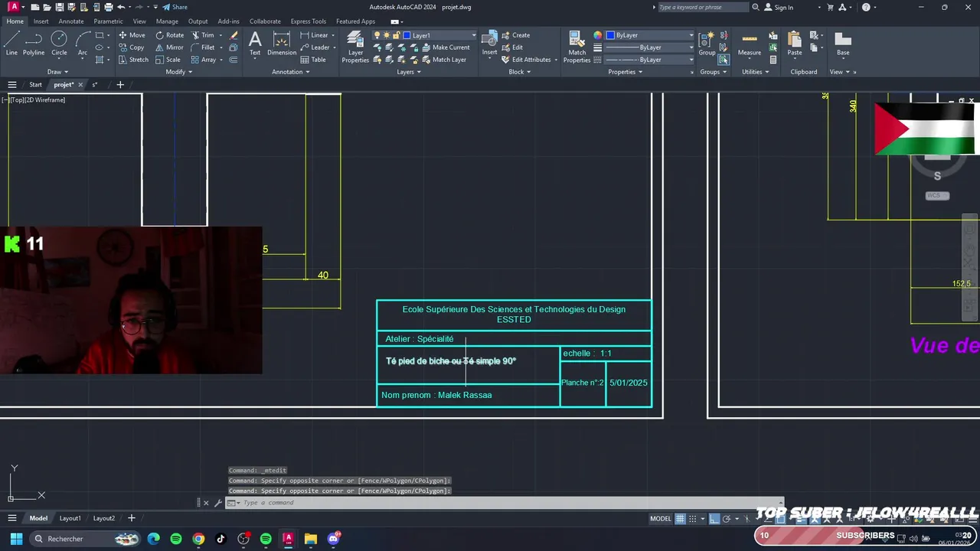Screen dimensions: 980x551
Task: Activate the Stretch command
Action: pos(133,60)
